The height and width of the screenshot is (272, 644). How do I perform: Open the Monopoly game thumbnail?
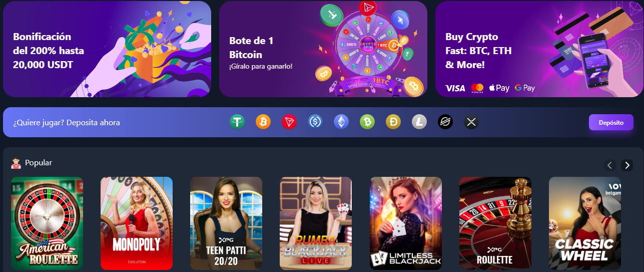[x=137, y=223]
